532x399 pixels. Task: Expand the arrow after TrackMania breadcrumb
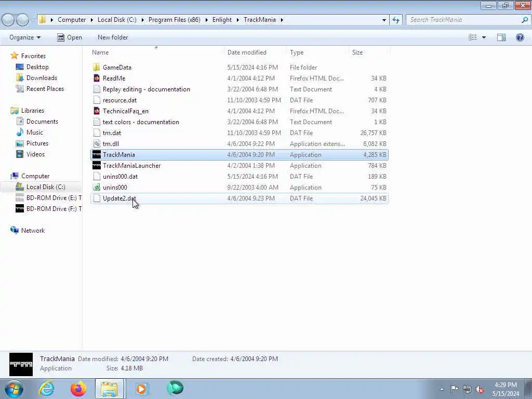282,20
